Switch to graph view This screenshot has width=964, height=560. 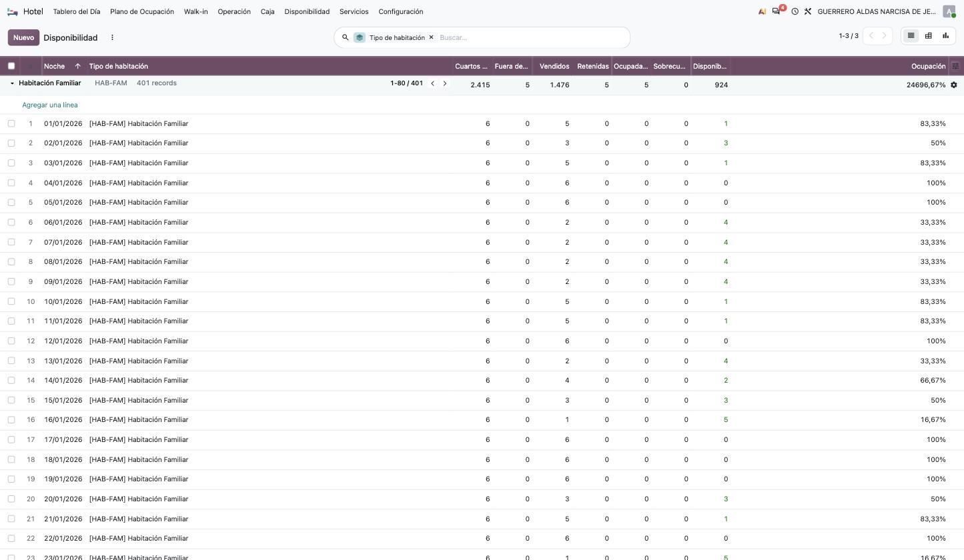945,36
